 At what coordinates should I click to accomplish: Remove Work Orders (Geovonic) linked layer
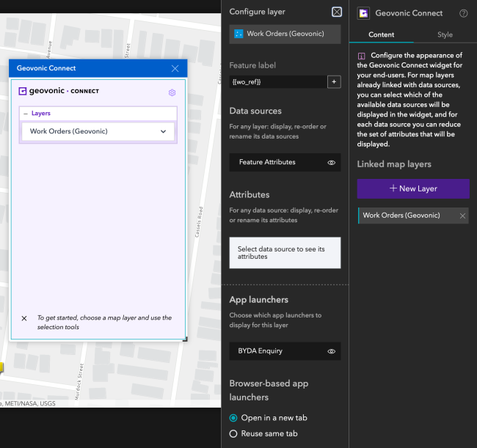point(462,216)
